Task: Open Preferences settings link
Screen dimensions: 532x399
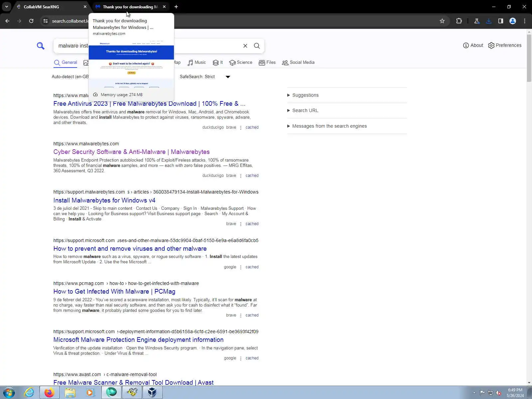Action: click(505, 46)
